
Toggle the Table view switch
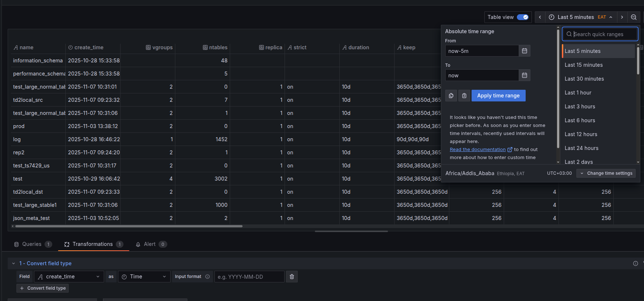point(522,17)
